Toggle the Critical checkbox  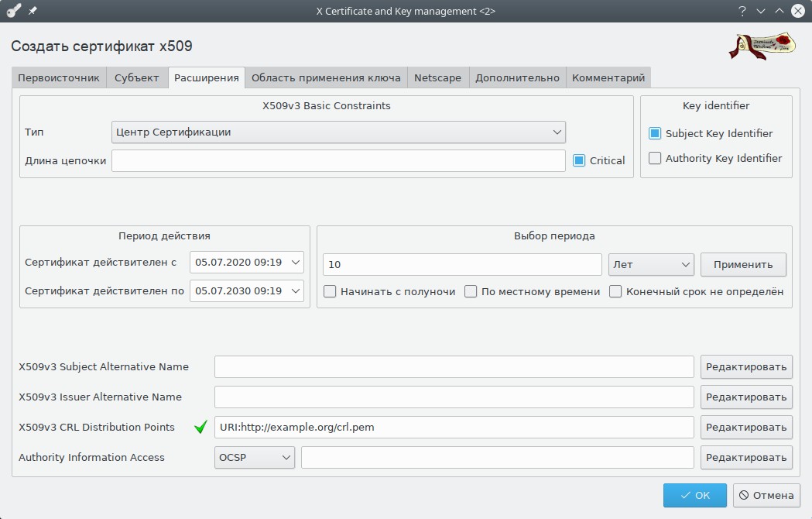coord(579,160)
